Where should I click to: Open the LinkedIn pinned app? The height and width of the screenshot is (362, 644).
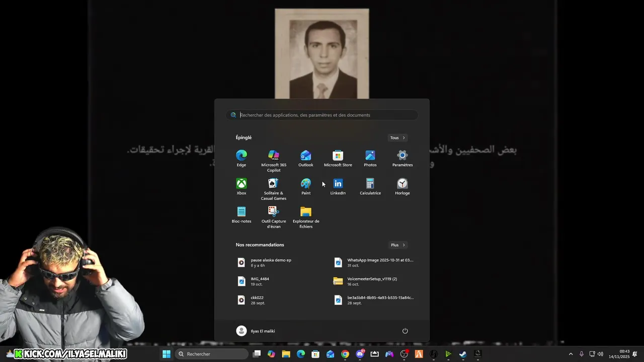pos(338,187)
